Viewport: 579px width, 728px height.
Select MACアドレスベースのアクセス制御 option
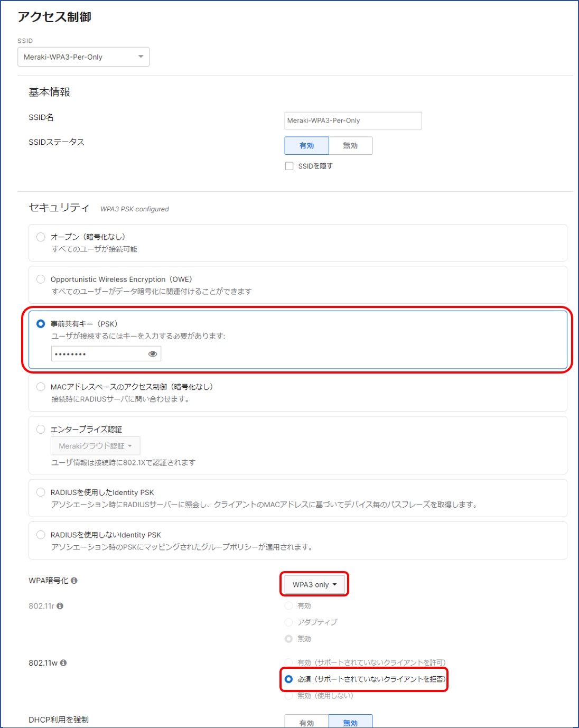[41, 387]
